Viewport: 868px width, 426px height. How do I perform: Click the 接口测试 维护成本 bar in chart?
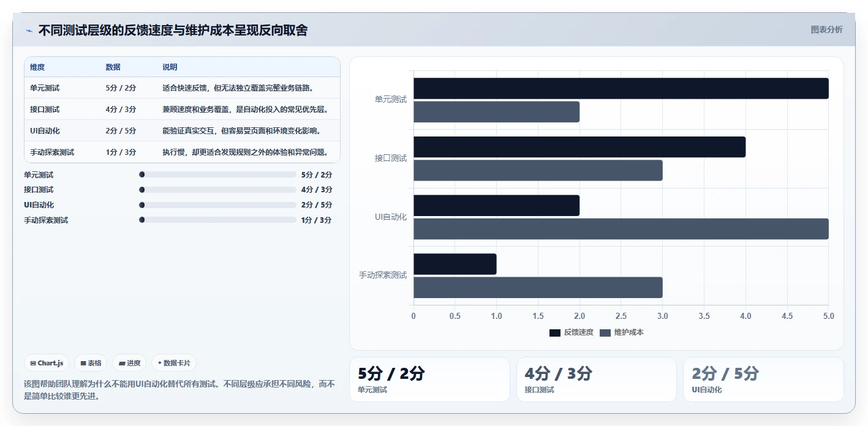click(x=538, y=171)
